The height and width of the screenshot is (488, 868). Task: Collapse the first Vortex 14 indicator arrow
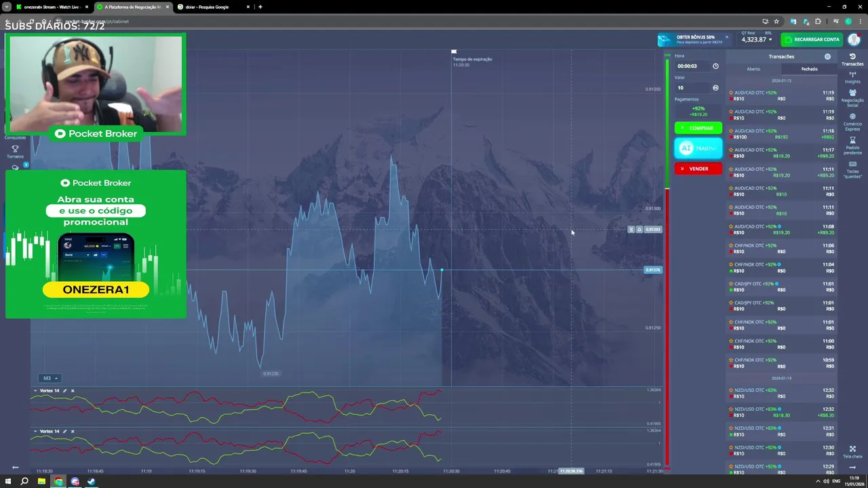coord(35,390)
